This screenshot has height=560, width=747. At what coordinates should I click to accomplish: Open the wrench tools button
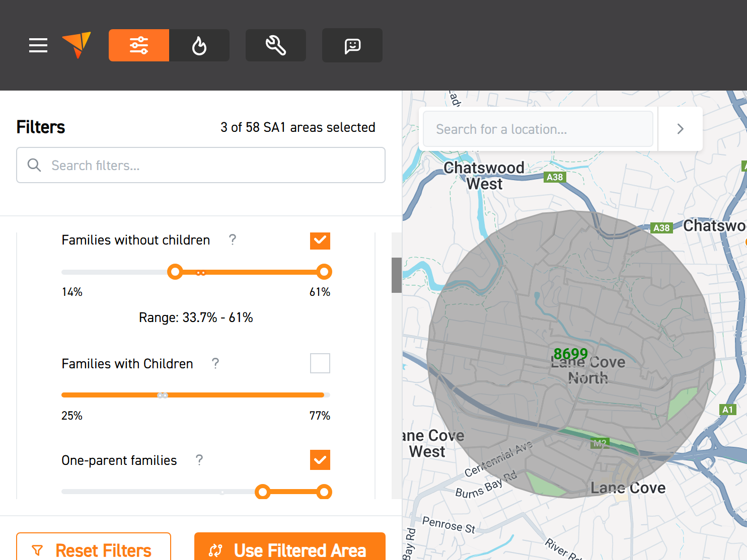coord(276,45)
